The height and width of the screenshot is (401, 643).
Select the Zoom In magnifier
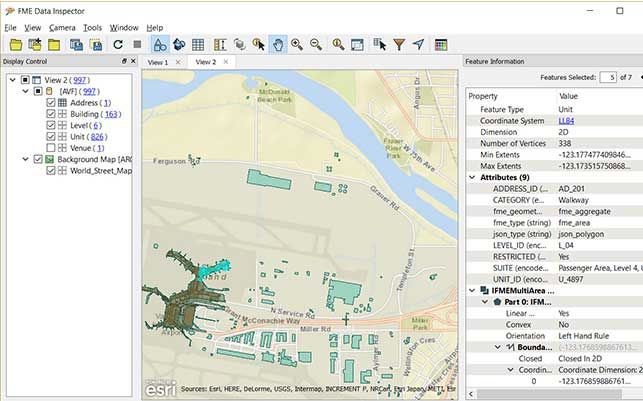point(297,44)
